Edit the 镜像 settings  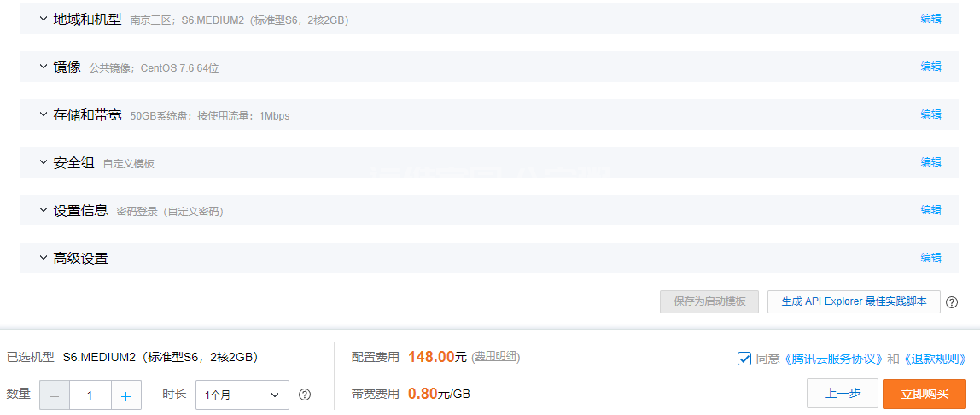pyautogui.click(x=930, y=67)
